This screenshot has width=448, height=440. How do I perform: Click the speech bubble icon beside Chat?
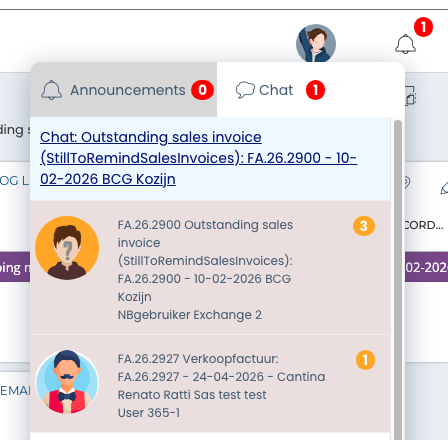pos(245,90)
